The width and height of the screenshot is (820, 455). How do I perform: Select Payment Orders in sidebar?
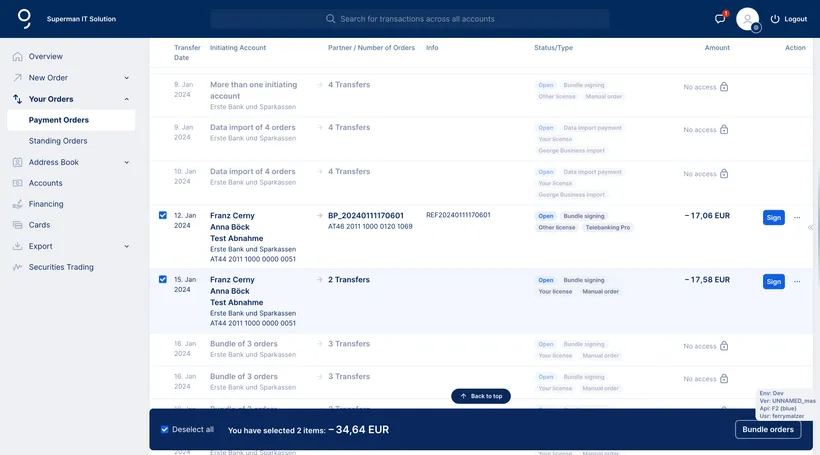pos(71,120)
